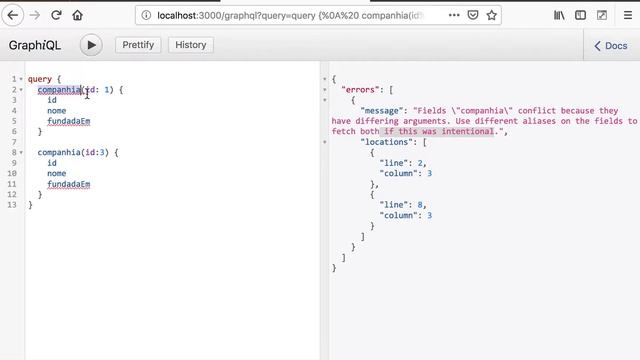Click line number 13 in the gutter
The width and height of the screenshot is (640, 360).
pos(12,205)
